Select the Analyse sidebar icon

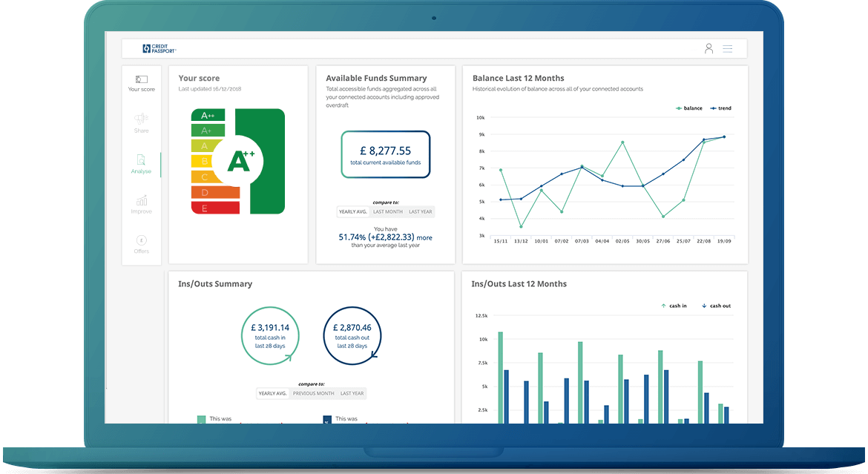tap(141, 159)
